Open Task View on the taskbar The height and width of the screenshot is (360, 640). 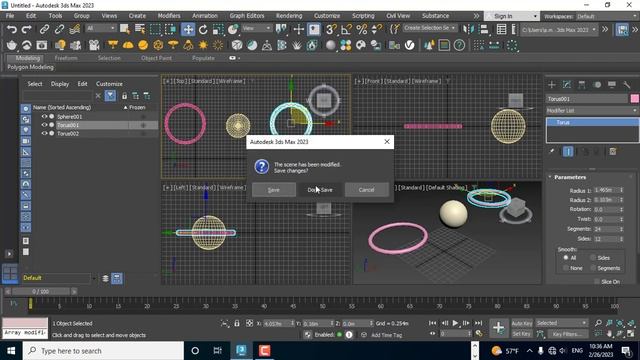point(218,351)
